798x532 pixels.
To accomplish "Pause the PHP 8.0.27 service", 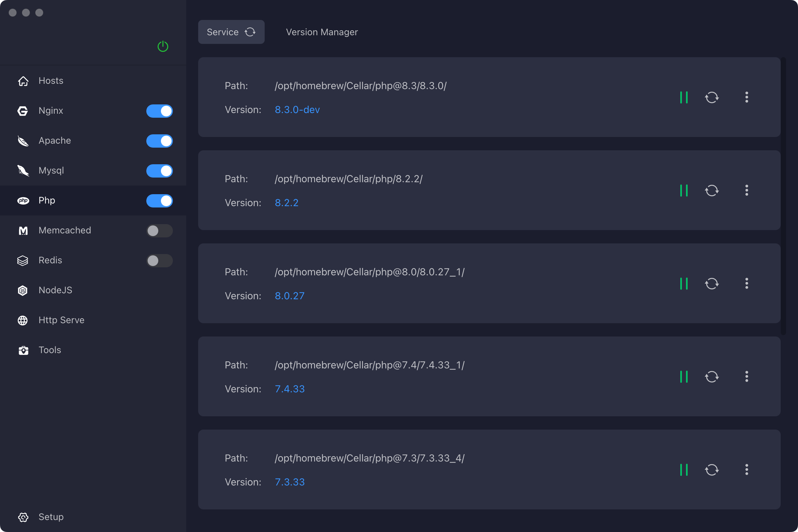I will (684, 284).
